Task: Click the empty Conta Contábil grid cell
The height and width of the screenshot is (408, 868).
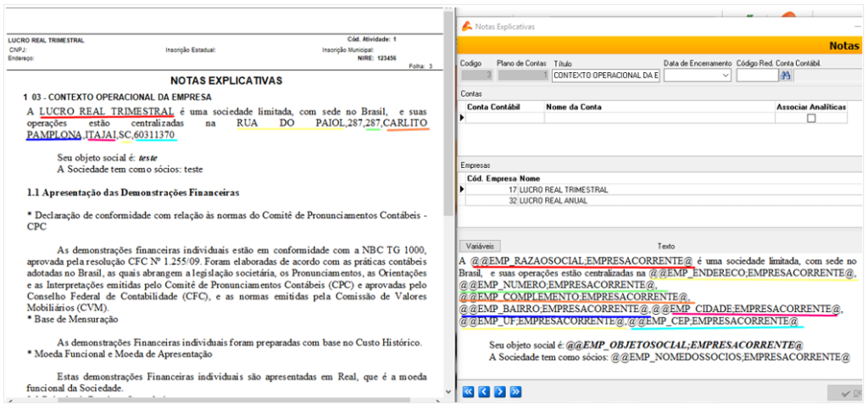Action: pyautogui.click(x=505, y=118)
